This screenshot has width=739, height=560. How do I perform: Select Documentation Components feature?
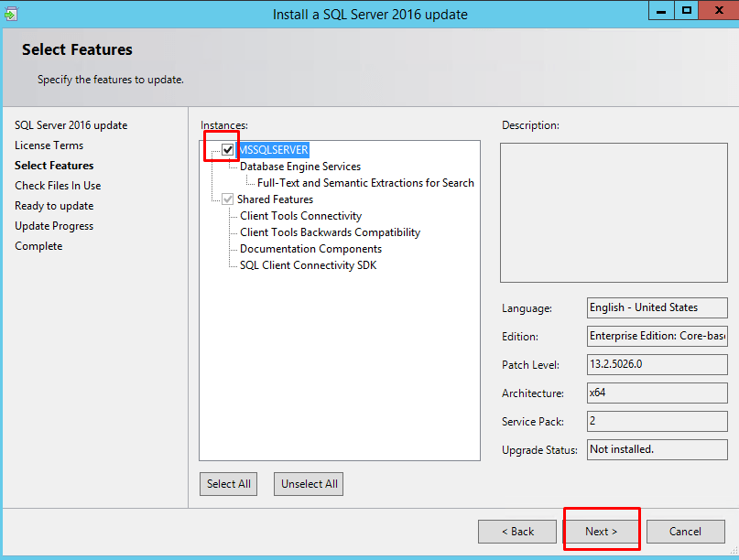[x=310, y=249]
